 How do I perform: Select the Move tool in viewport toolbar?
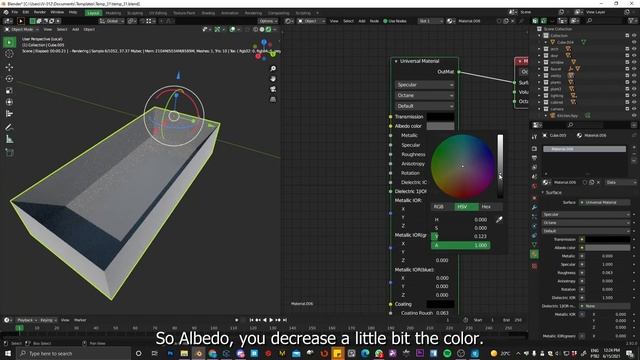(x=9, y=67)
